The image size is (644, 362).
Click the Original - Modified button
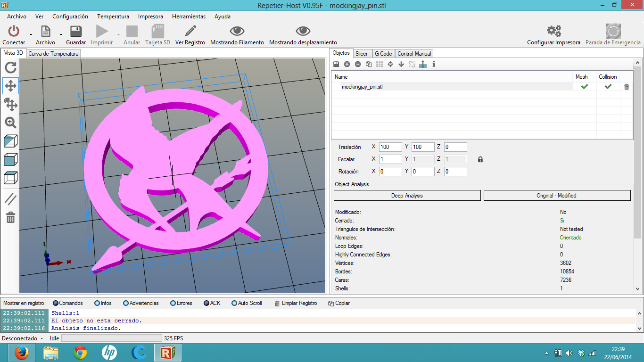[x=557, y=196]
